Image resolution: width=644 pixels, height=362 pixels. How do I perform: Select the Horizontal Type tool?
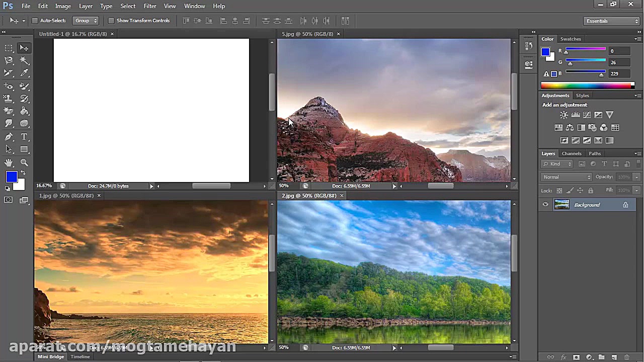tap(24, 137)
